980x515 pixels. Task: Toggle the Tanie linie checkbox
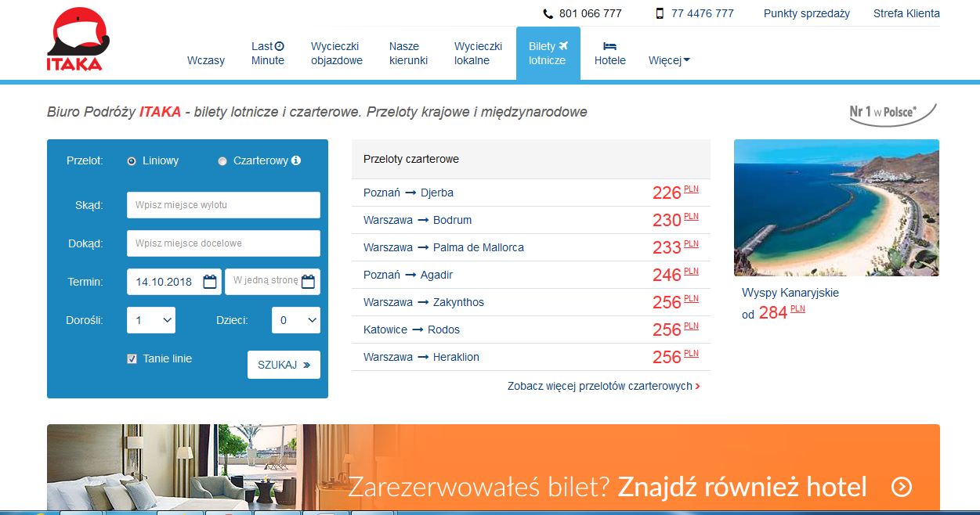pyautogui.click(x=132, y=359)
